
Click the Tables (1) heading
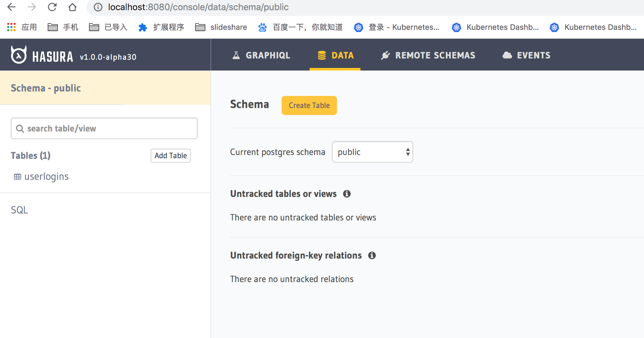click(x=31, y=156)
